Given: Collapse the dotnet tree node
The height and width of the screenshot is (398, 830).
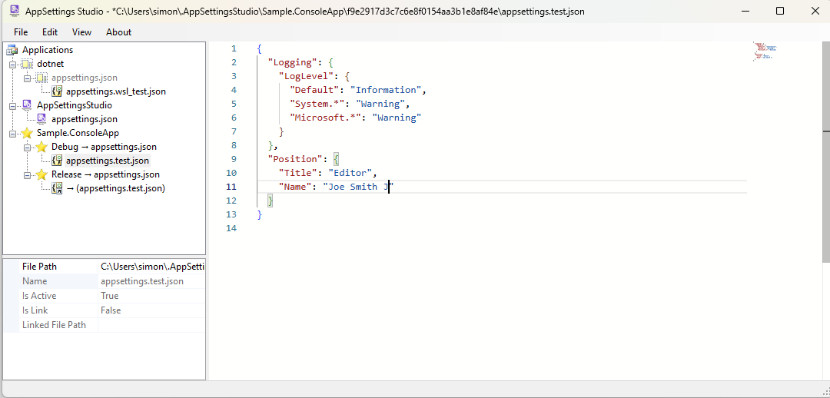Looking at the screenshot, I should (x=13, y=64).
